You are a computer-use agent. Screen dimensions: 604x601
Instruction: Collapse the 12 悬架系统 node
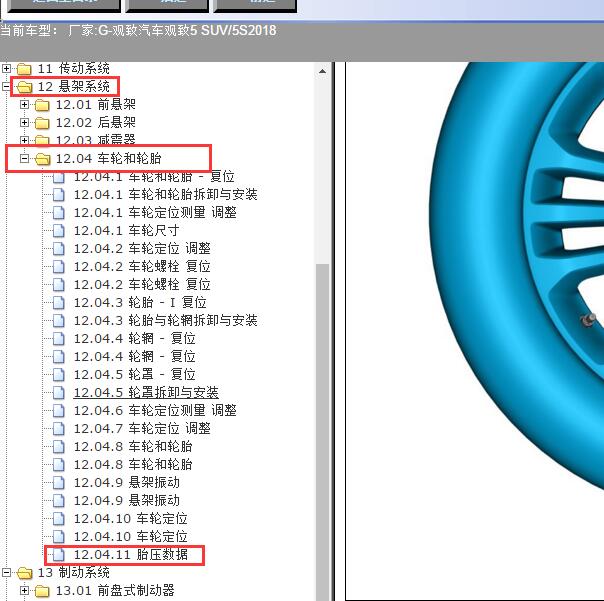[6, 86]
